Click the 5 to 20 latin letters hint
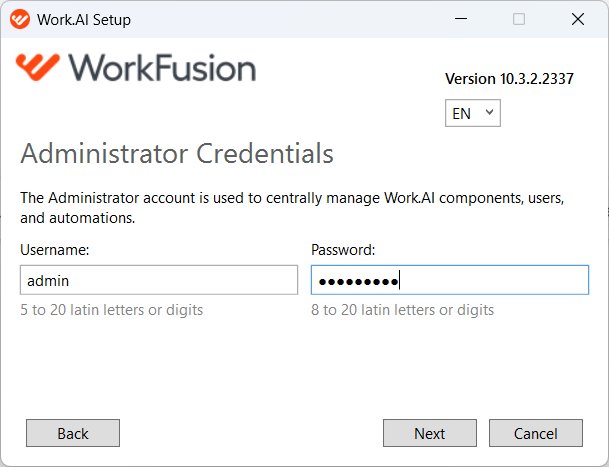 point(111,310)
